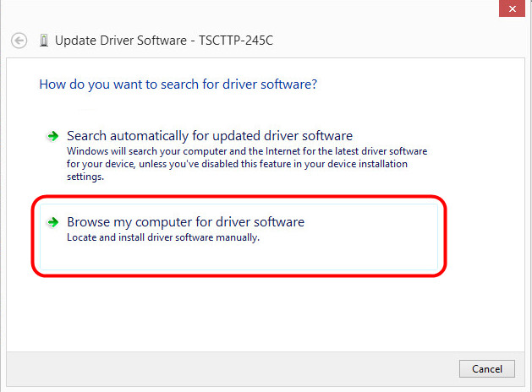Click the word 'Browse' in the second option
The width and height of the screenshot is (532, 392).
[88, 222]
